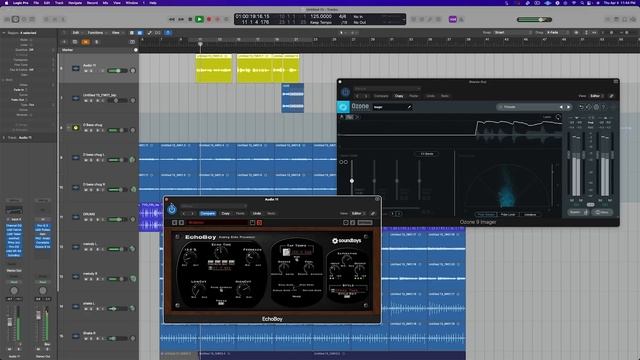Open the Track menu in menu bar
Image resolution: width=640 pixels, height=360 pixels.
59,3
